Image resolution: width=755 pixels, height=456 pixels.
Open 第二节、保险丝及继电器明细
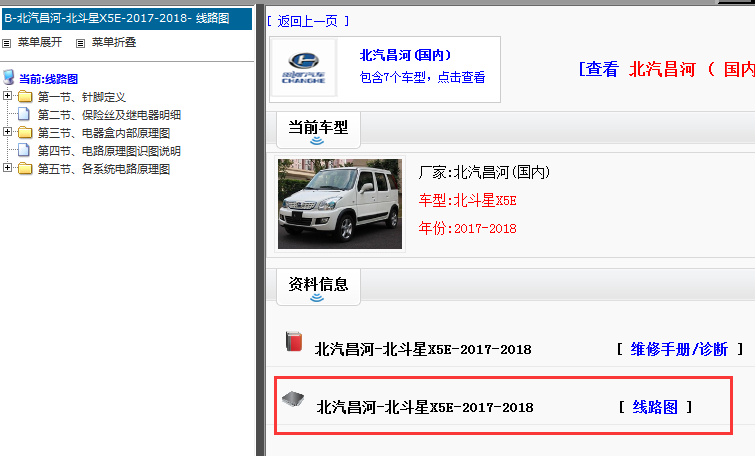point(109,115)
